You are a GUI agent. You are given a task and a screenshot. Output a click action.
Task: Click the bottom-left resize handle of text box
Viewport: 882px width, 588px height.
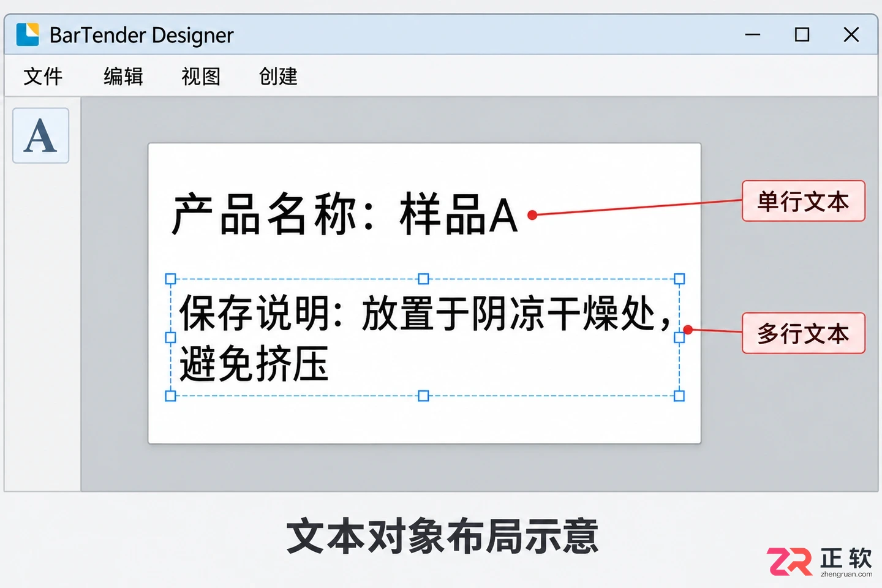(x=171, y=396)
